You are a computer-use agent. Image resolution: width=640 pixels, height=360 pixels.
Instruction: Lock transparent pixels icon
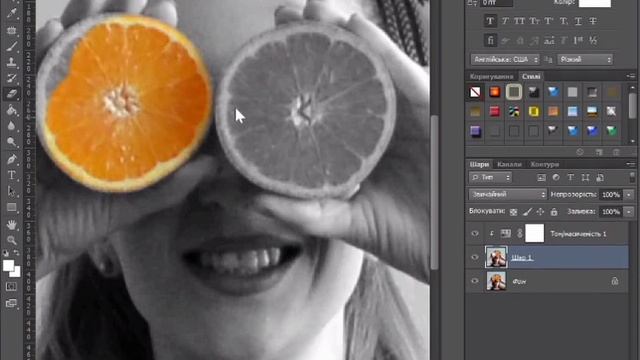(x=513, y=212)
